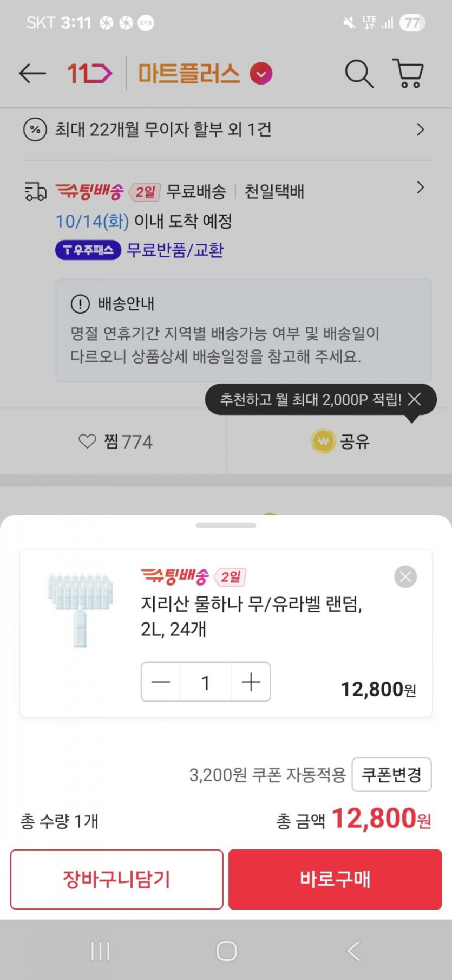Add to cart with 장바구니담기
This screenshot has height=980, width=452.
point(117,879)
